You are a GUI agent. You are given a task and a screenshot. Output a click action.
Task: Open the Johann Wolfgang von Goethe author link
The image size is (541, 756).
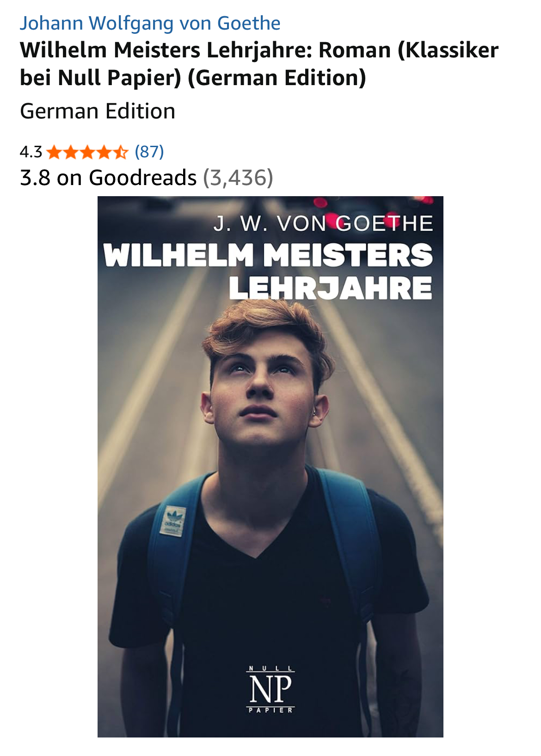pos(150,23)
